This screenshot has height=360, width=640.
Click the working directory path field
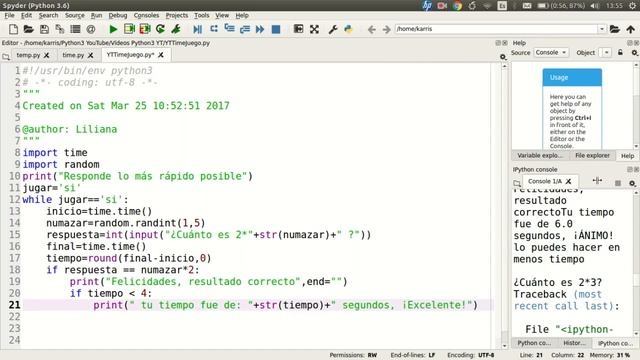pos(496,29)
